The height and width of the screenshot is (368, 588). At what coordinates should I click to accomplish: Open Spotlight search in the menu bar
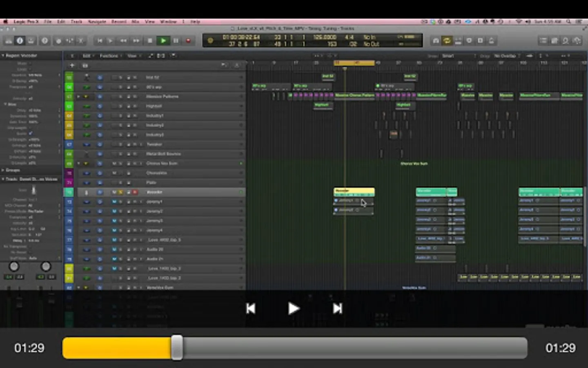tap(568, 22)
